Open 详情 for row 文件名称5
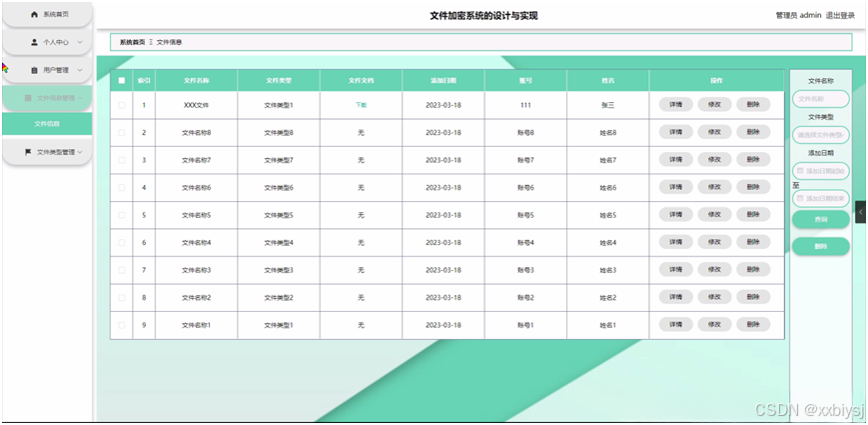Viewport: 868px width, 425px height. [x=676, y=214]
